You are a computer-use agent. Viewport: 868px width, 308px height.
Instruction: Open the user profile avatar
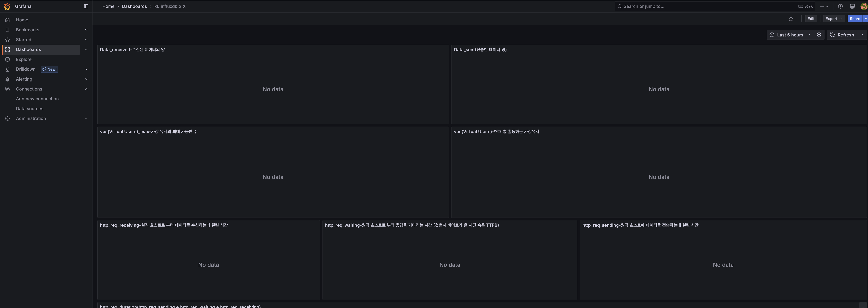point(864,6)
